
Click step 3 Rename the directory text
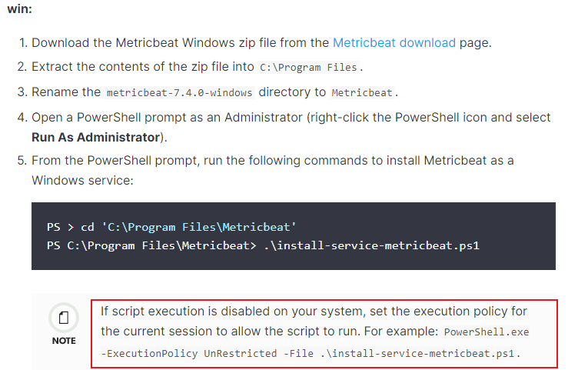click(x=214, y=92)
